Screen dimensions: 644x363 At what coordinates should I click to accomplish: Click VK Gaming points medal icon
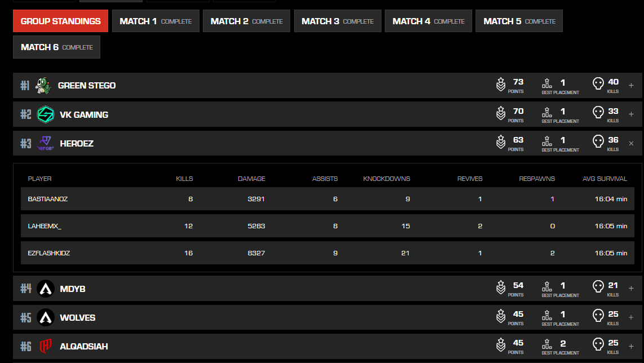(501, 113)
